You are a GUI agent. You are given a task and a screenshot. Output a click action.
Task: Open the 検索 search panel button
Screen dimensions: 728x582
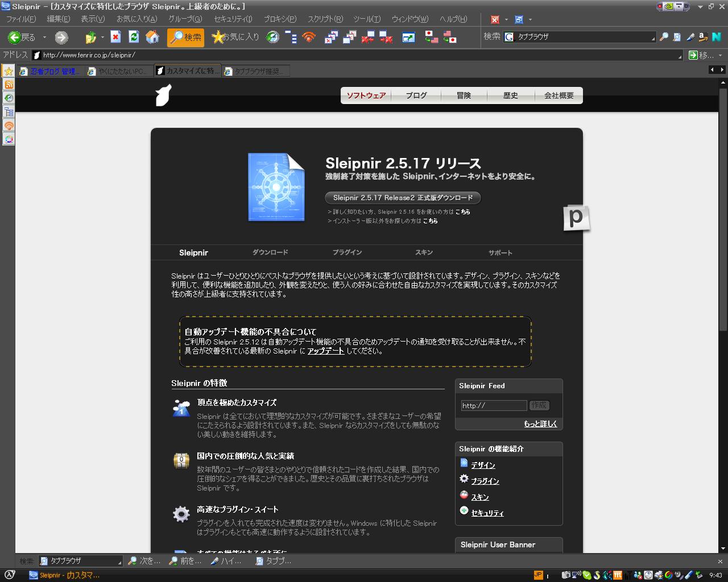click(x=185, y=38)
